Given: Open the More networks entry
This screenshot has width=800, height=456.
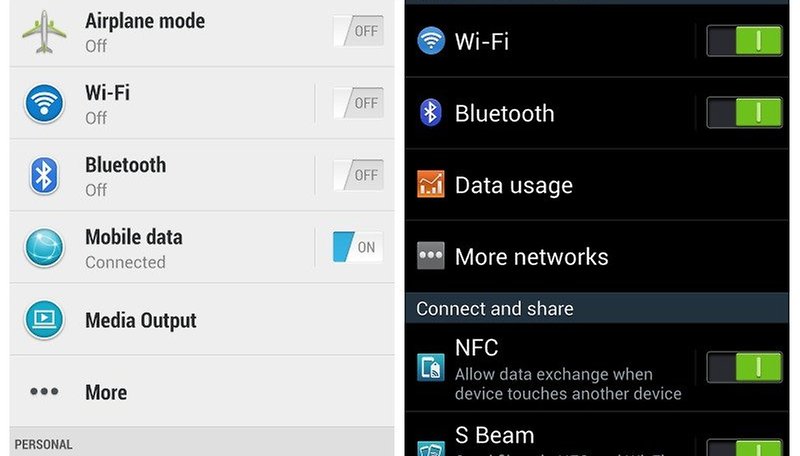Looking at the screenshot, I should point(597,257).
